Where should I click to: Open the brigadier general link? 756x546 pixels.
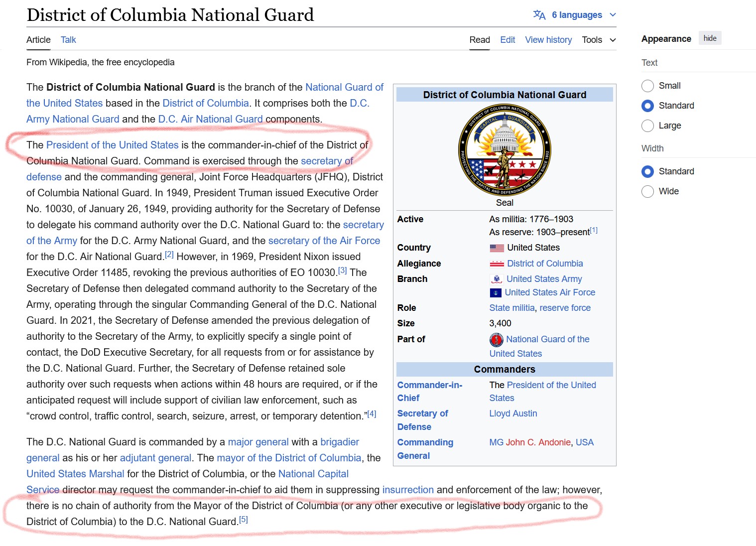[340, 442]
